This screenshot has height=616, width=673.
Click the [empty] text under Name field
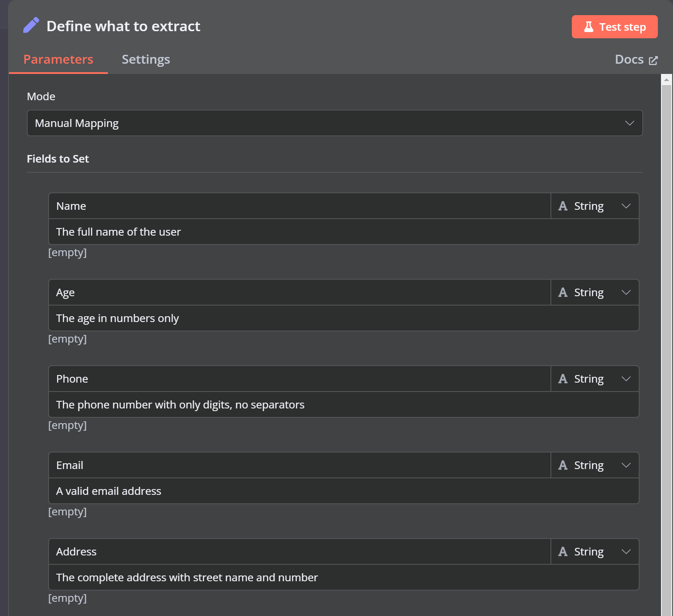tap(67, 253)
